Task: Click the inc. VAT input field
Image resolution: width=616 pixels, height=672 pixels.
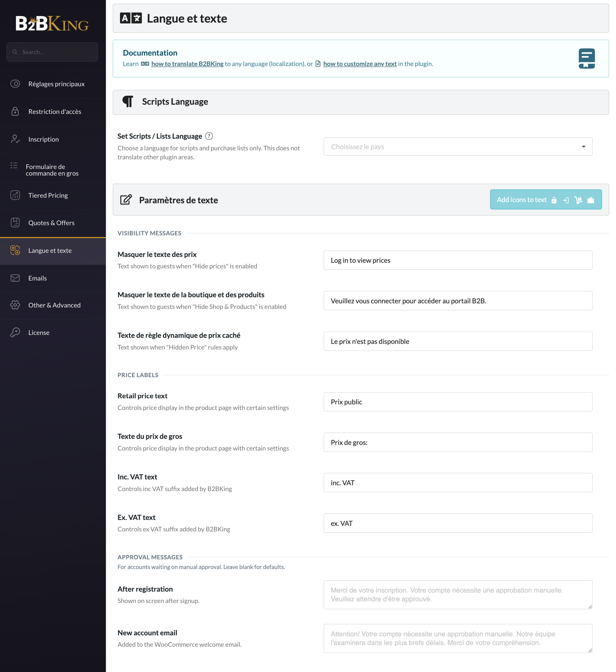Action: 458,483
